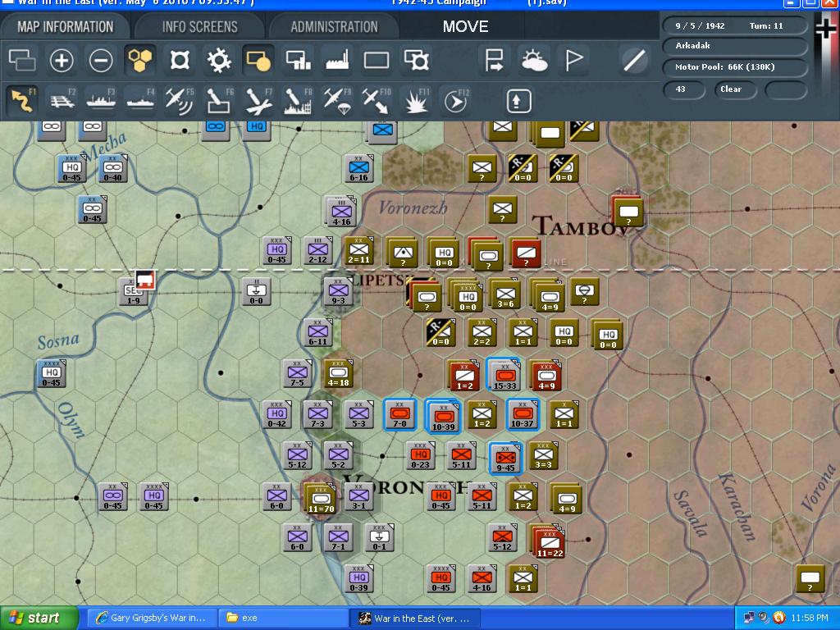
Task: Select the 0-40 rail unit near Mecha
Action: [112, 169]
